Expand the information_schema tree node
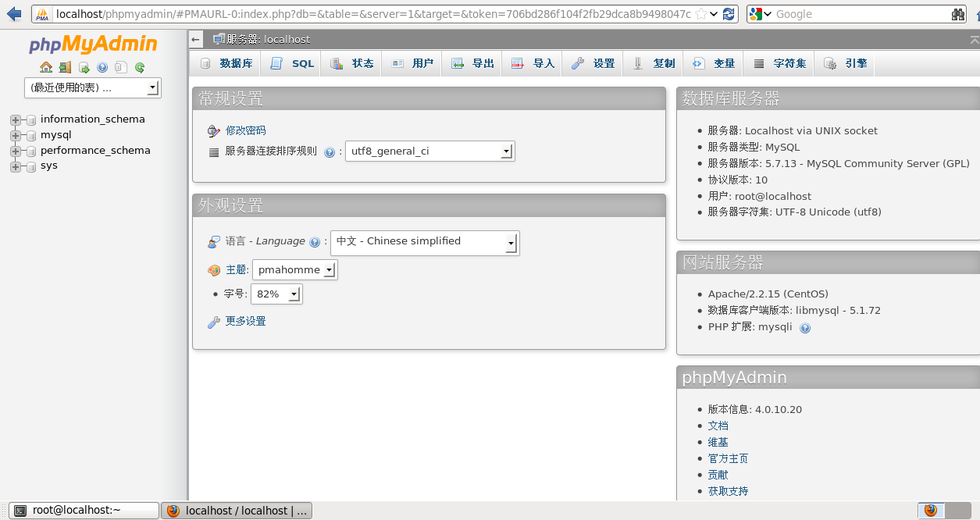980x520 pixels. click(15, 120)
